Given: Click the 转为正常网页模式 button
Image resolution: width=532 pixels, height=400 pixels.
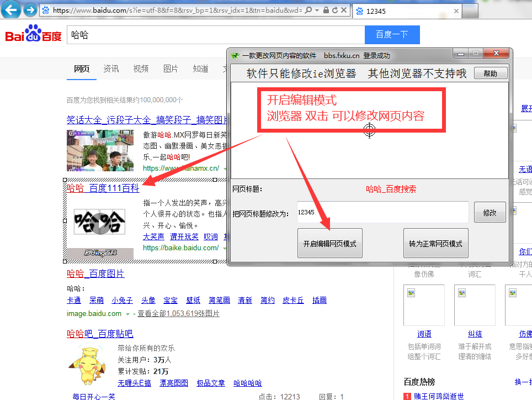Looking at the screenshot, I should [435, 244].
